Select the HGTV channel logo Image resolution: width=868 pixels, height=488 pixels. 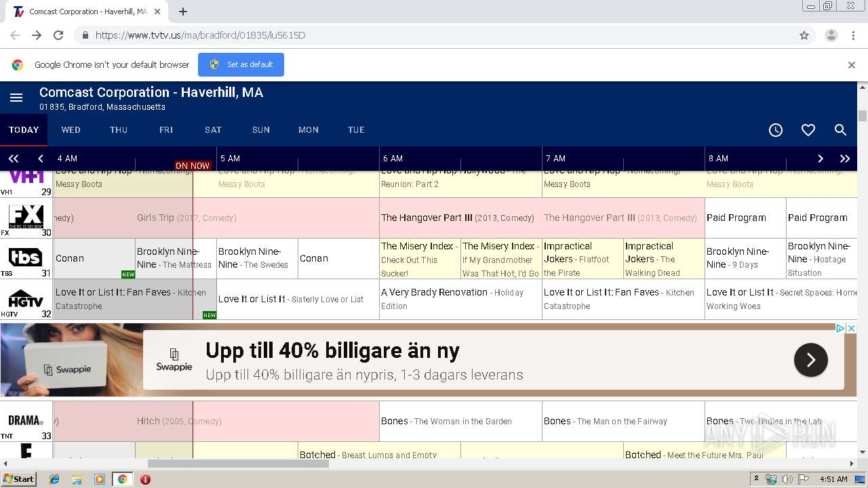(26, 298)
